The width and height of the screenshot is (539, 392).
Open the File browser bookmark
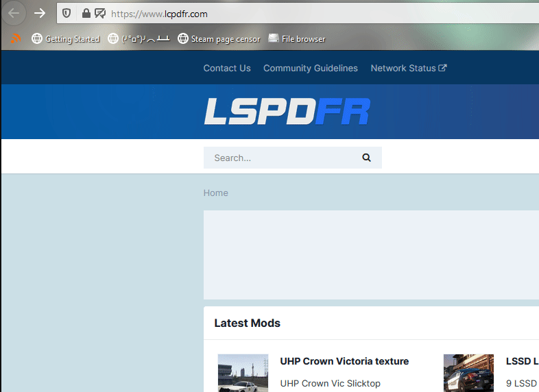[297, 39]
